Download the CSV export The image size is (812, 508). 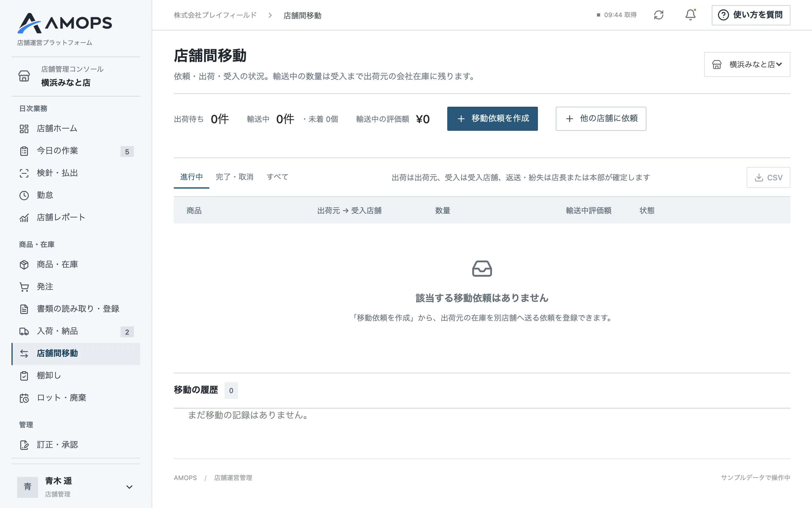[x=768, y=177]
